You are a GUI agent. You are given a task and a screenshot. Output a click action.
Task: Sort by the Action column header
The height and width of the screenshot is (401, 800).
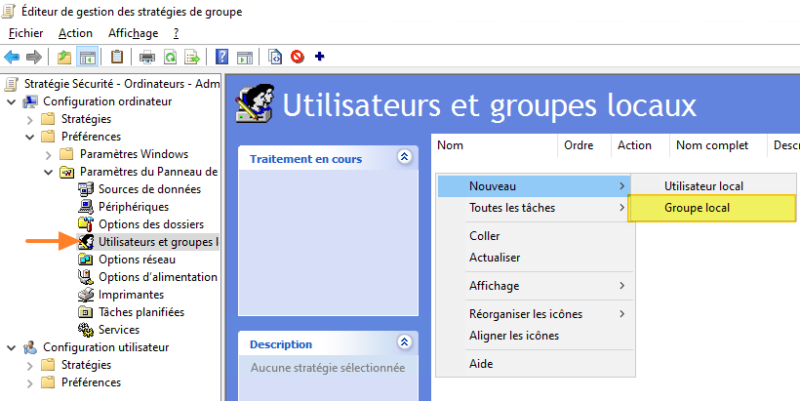(x=640, y=145)
